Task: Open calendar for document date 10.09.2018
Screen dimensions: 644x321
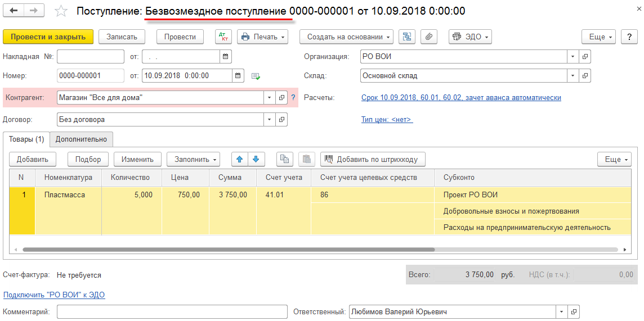Action: [x=238, y=75]
